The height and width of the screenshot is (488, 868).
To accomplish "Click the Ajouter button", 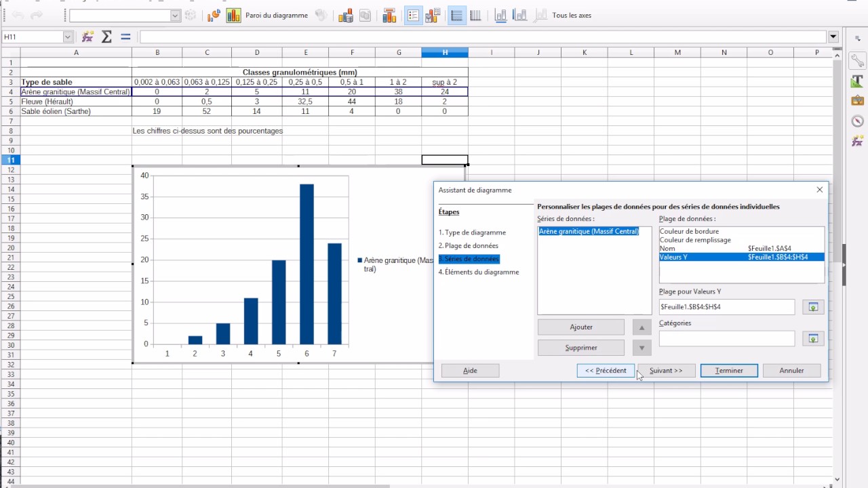I will pyautogui.click(x=581, y=327).
